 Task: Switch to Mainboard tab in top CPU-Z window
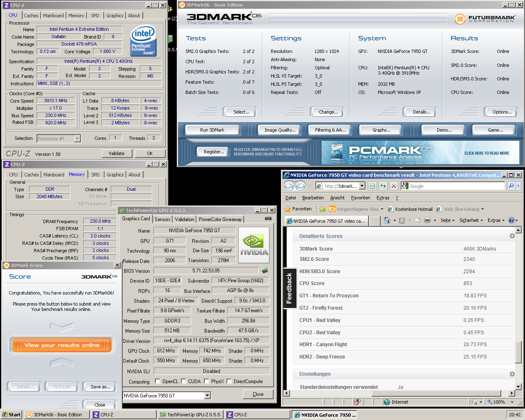point(53,16)
